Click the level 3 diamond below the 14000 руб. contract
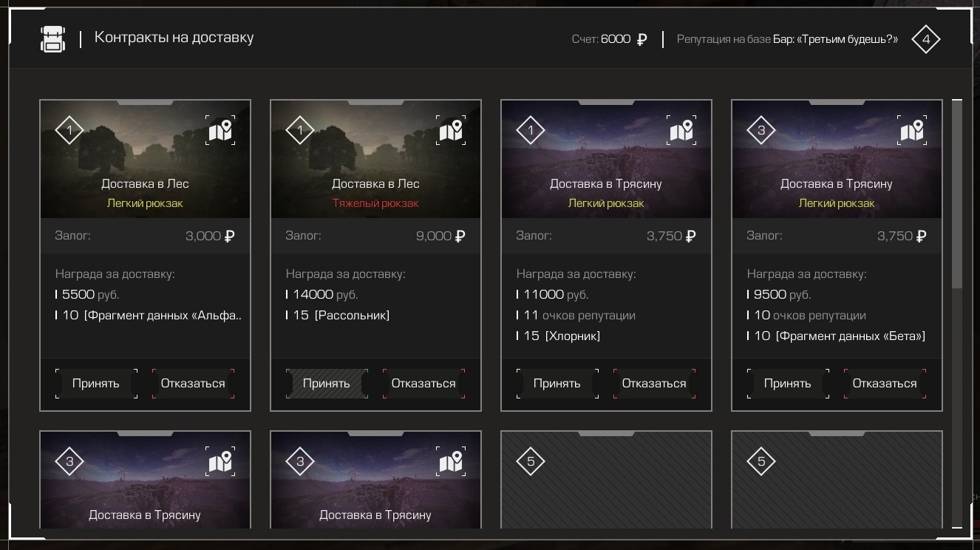 pos(300,462)
